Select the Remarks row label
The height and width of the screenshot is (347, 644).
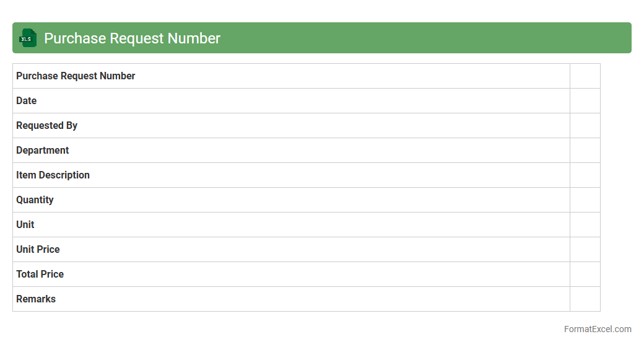click(36, 299)
